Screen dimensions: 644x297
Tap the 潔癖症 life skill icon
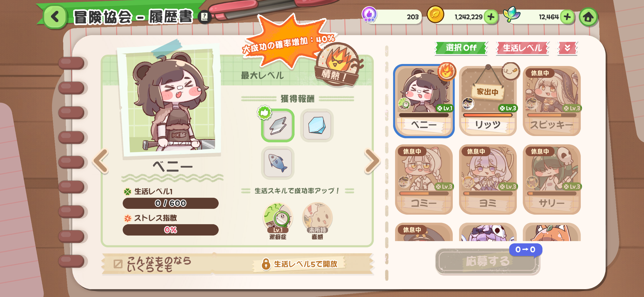coord(278,218)
